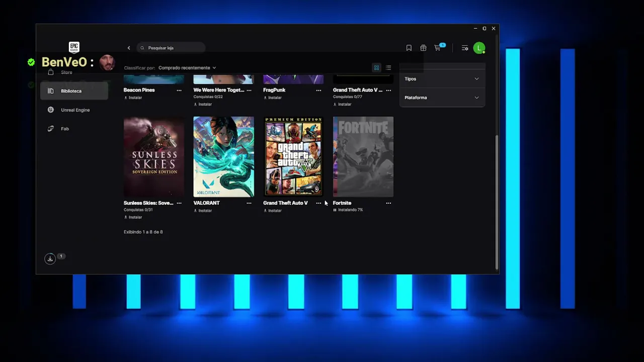Open Sunless Skies three-dot options
The height and width of the screenshot is (362, 644).
[x=179, y=203]
